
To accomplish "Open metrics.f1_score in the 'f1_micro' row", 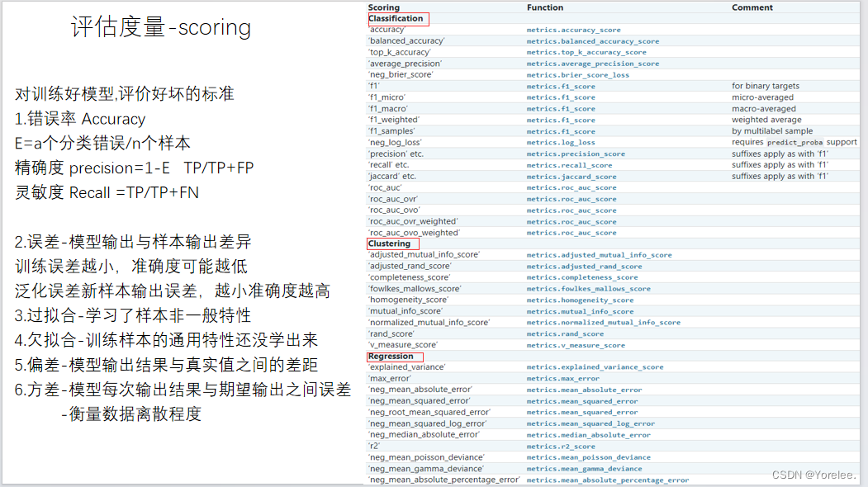I will 561,97.
